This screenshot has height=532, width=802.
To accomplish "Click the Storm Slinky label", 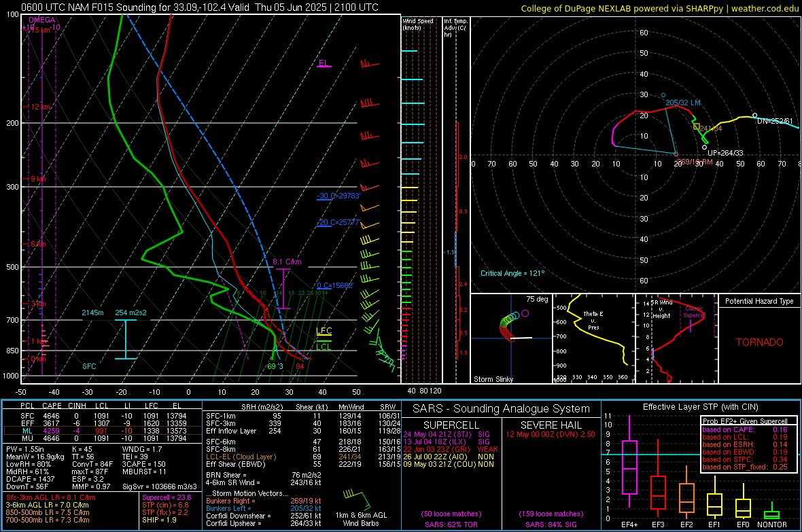I will tap(493, 379).
